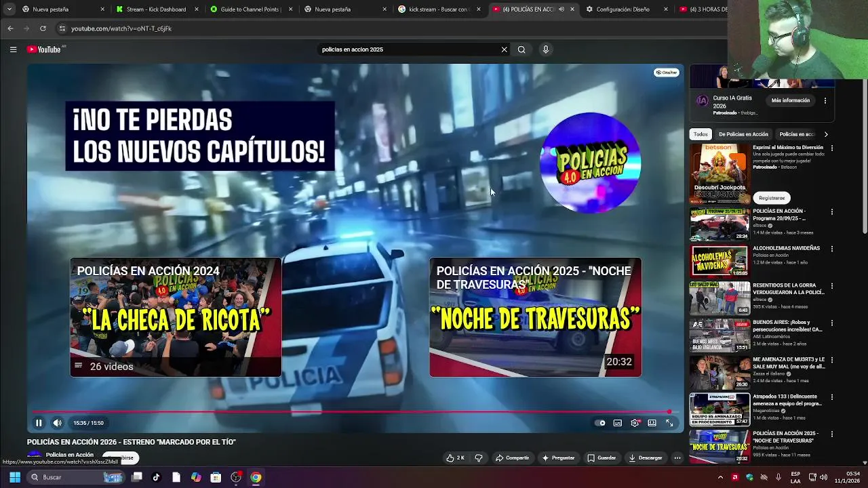
Task: Open the Policías en Acción channel name link
Action: [69, 455]
